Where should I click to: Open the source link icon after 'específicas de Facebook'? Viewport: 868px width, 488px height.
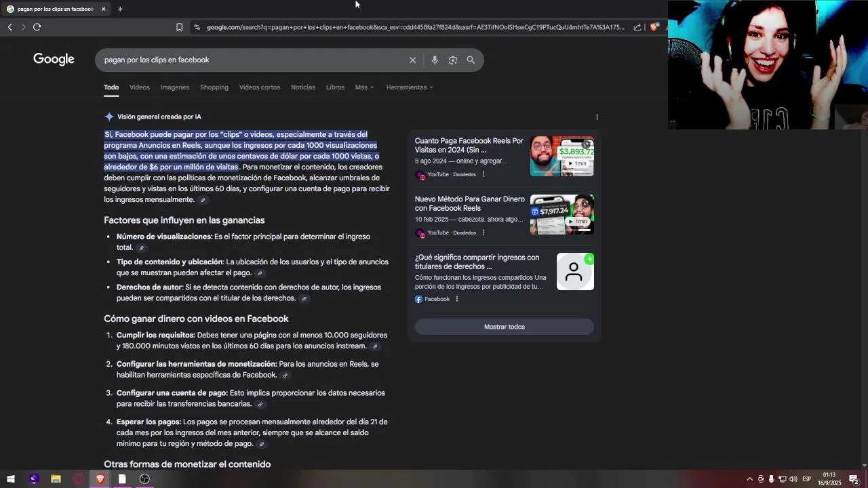click(x=285, y=375)
